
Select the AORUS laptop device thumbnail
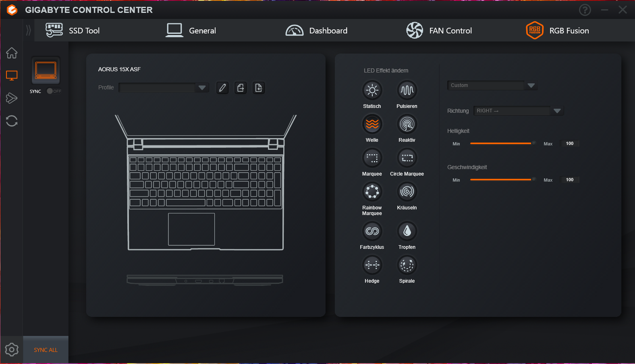(x=46, y=70)
